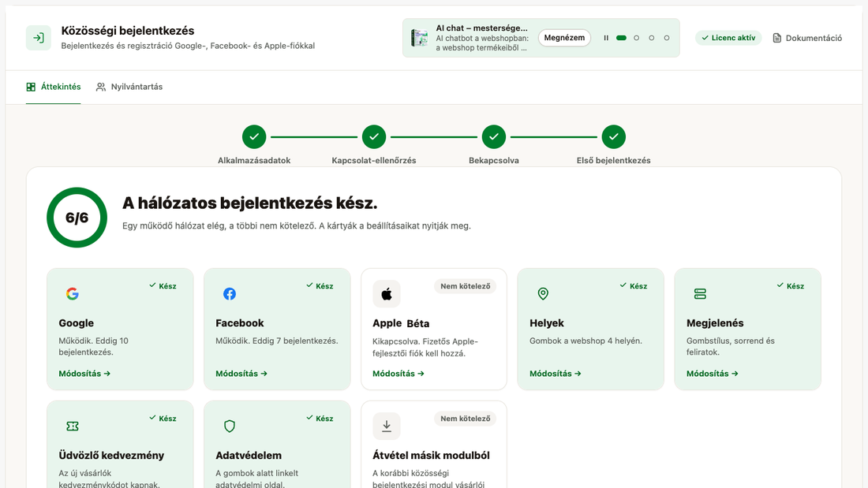This screenshot has width=868, height=488.
Task: Select the third carousel indicator dot
Action: point(652,38)
